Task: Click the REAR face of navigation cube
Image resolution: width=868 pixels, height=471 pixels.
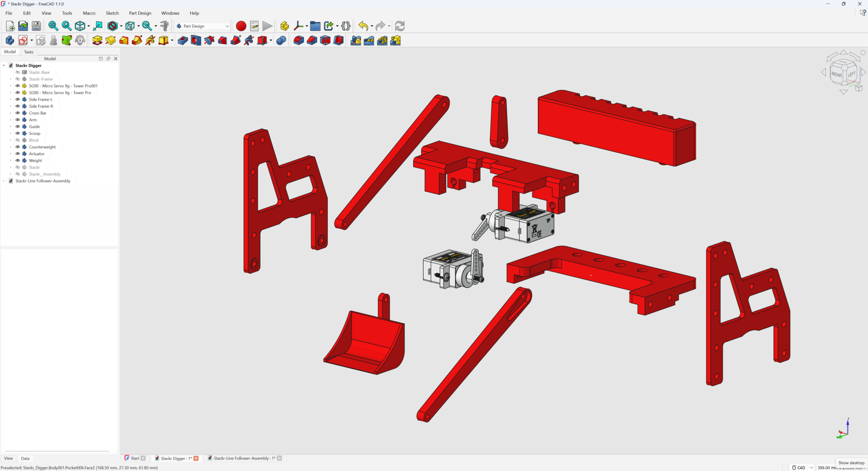Action: 836,75
